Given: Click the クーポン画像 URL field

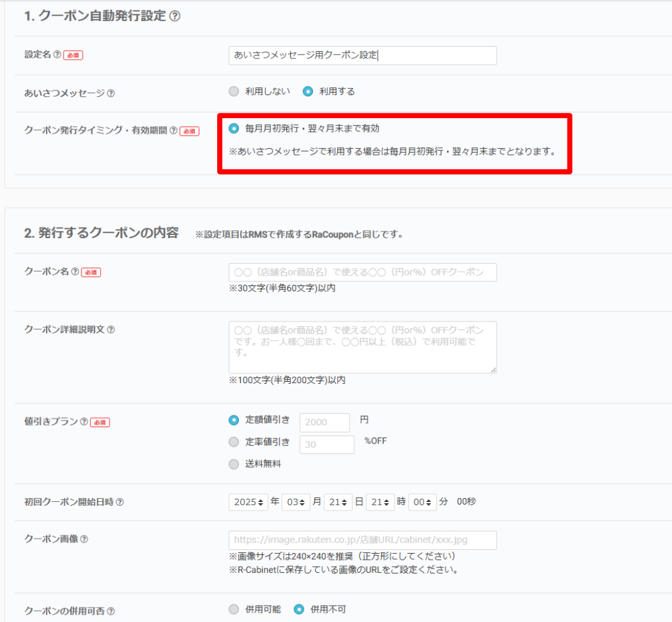Looking at the screenshot, I should click(362, 540).
